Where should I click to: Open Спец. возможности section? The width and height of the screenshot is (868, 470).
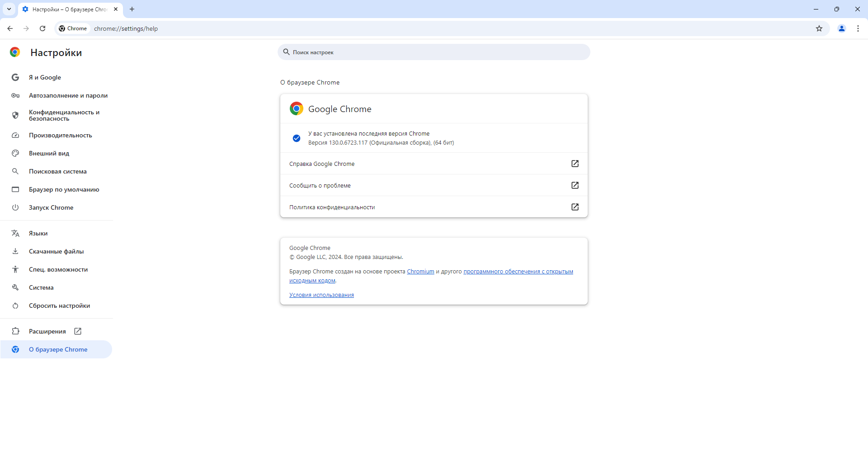click(57, 269)
